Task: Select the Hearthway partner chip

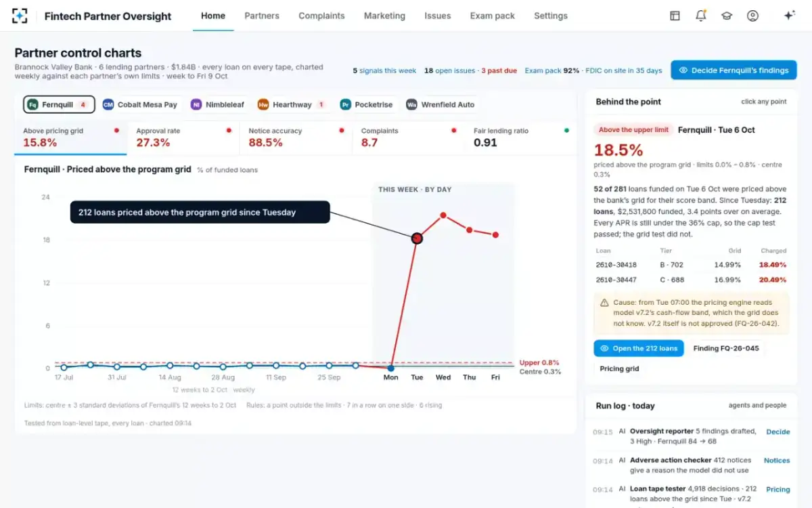Action: 292,104
